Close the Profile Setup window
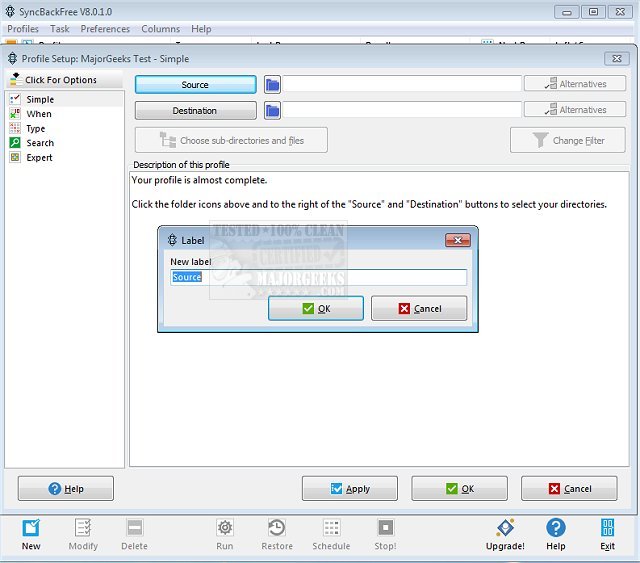 click(616, 59)
